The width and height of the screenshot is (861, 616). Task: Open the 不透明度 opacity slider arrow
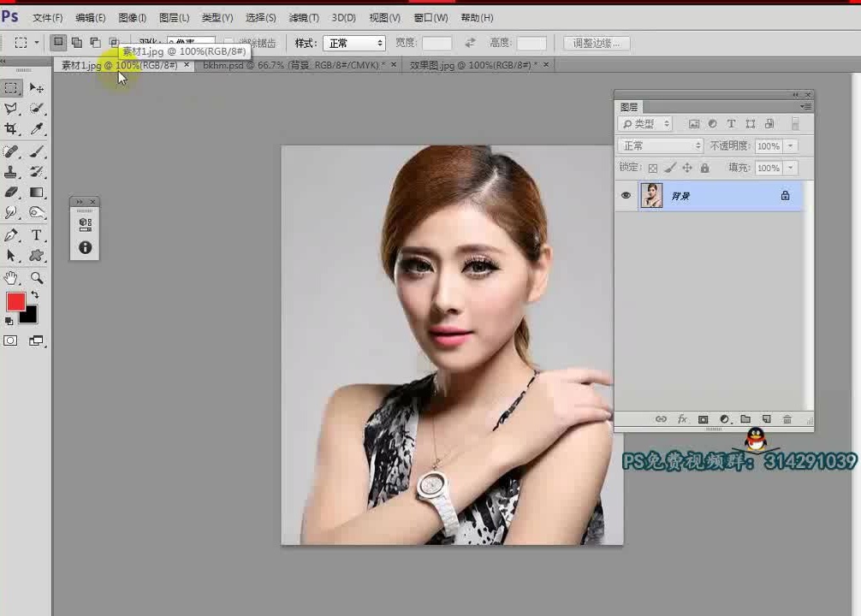pyautogui.click(x=791, y=146)
